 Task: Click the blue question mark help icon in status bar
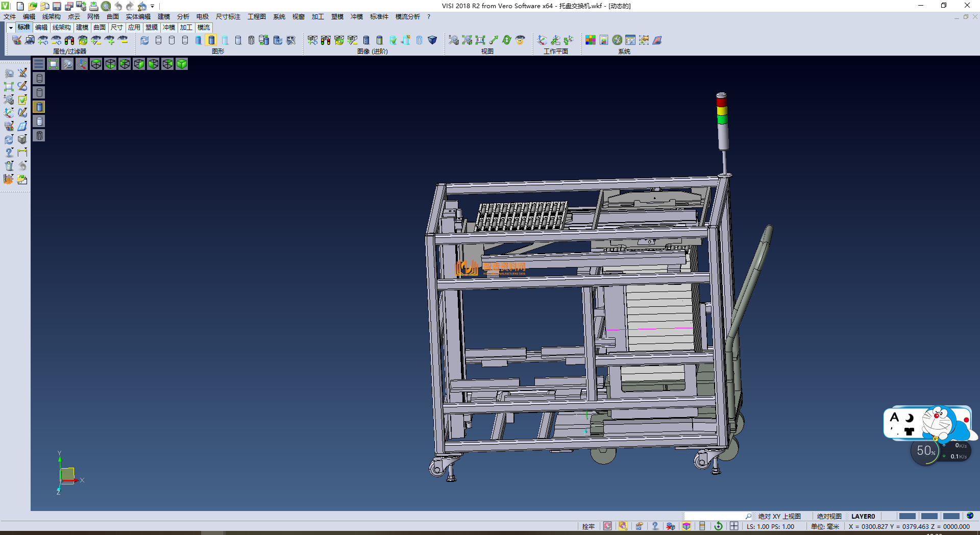click(655, 526)
